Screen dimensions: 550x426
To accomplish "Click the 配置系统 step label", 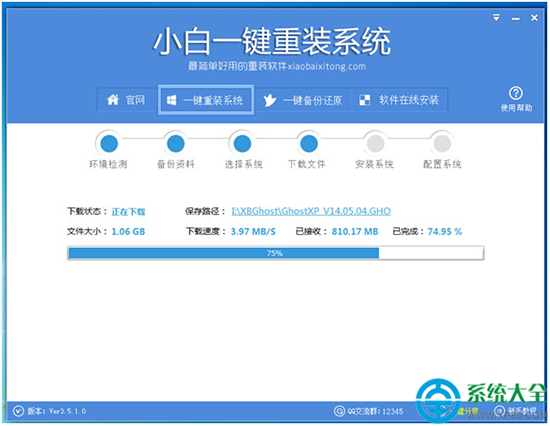I will coord(442,164).
